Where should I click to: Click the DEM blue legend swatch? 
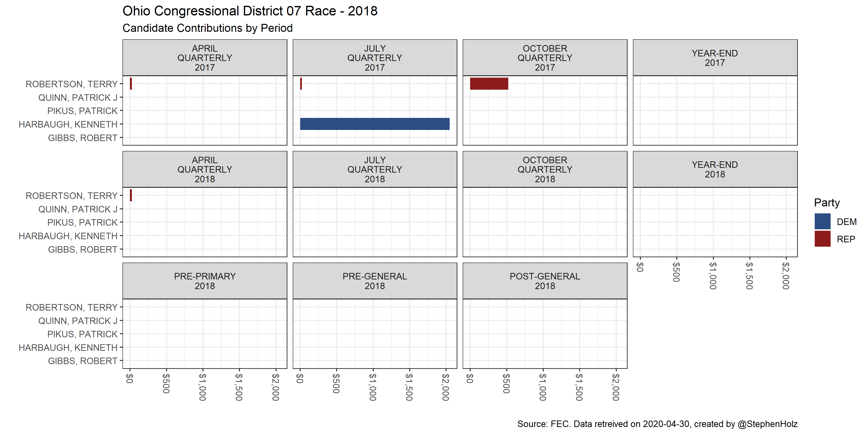pos(822,221)
